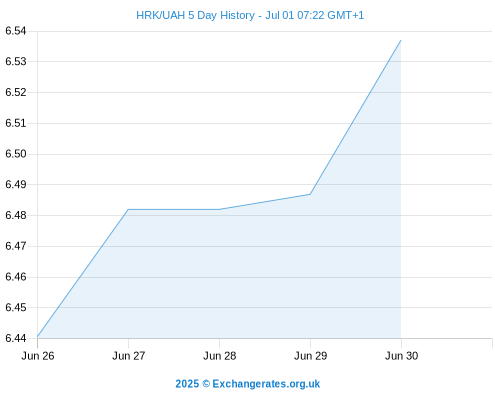Click the Jun 30 peak data point
The image size is (495, 400).
[x=401, y=40]
